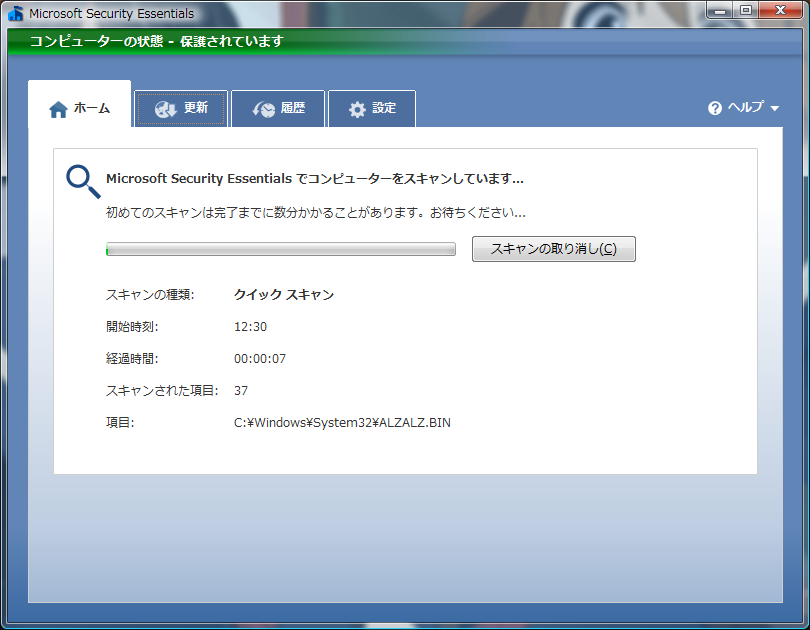Screen dimensions: 810x630
Task: Click the file path ALZALZ.BIN
Action: (x=342, y=423)
